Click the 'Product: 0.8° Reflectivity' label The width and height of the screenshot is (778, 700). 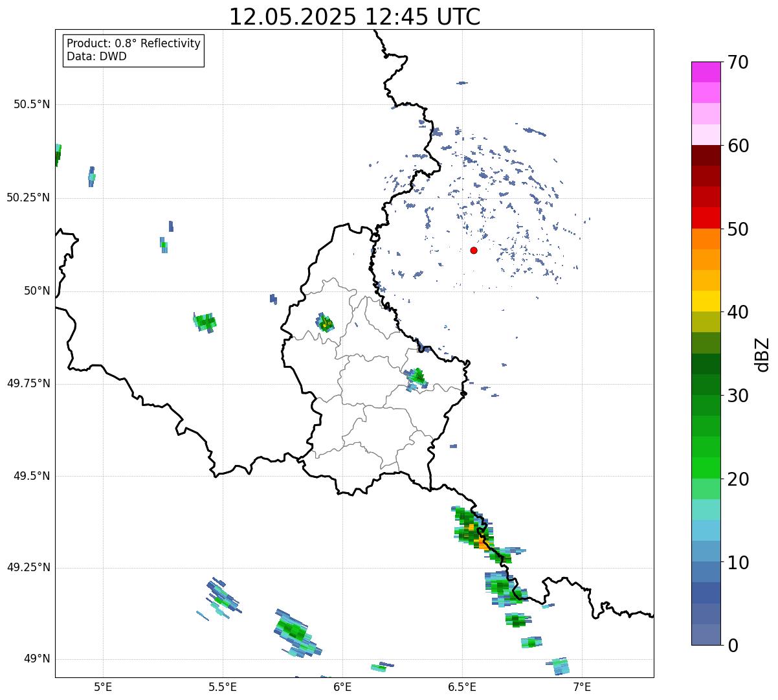pyautogui.click(x=134, y=43)
